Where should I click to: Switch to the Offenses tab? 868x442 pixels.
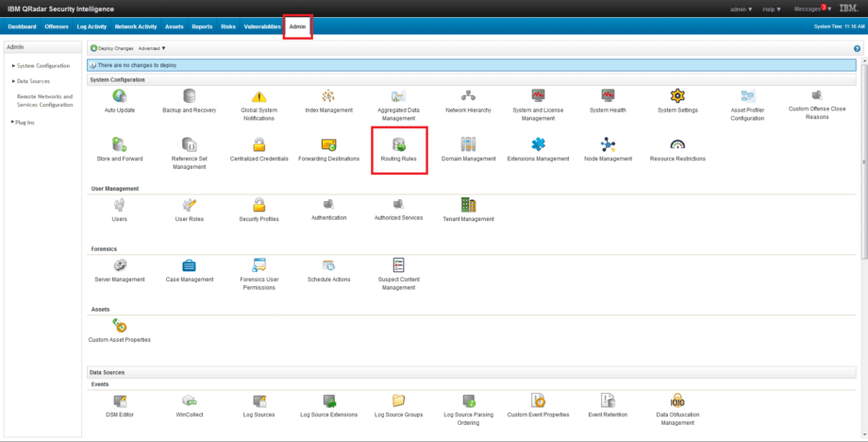tap(57, 26)
